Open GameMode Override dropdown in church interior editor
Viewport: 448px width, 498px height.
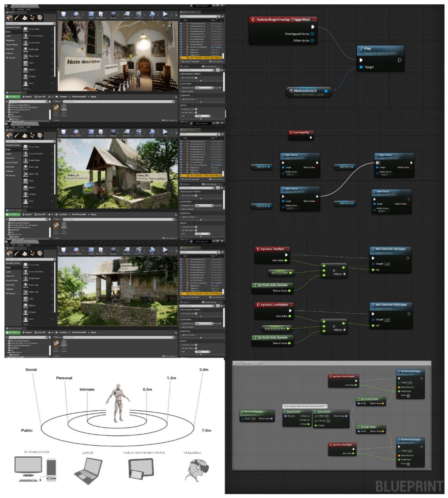coord(204,88)
